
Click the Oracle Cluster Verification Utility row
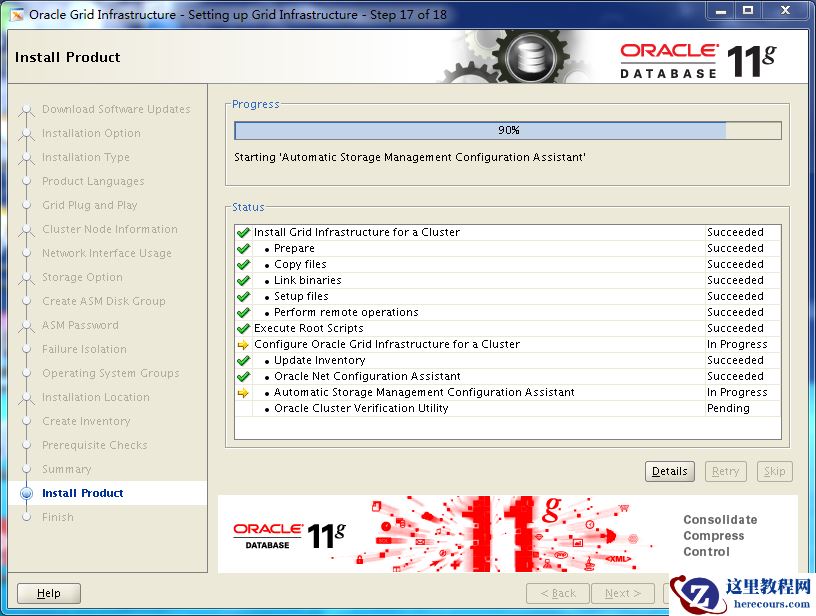(508, 408)
